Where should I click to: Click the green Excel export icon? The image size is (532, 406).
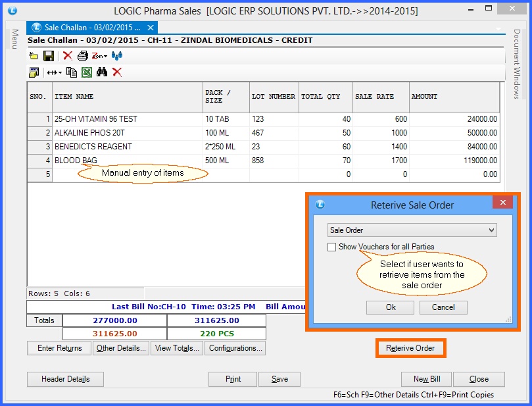(x=87, y=72)
